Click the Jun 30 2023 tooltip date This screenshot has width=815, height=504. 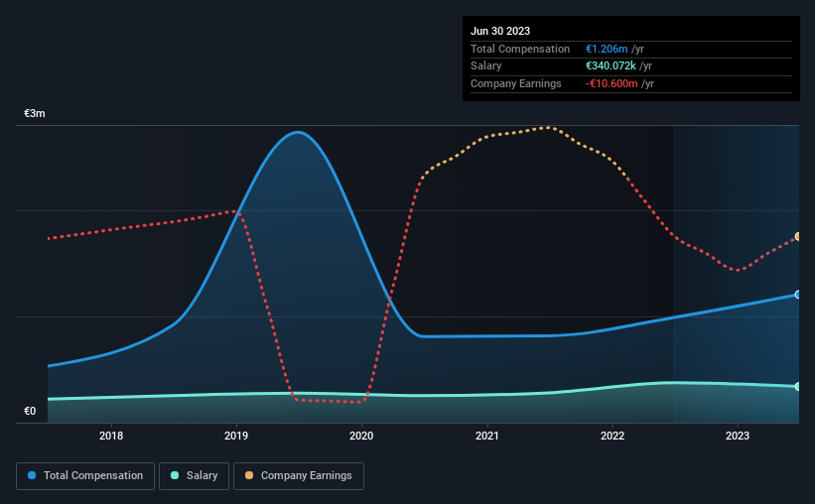pos(500,31)
